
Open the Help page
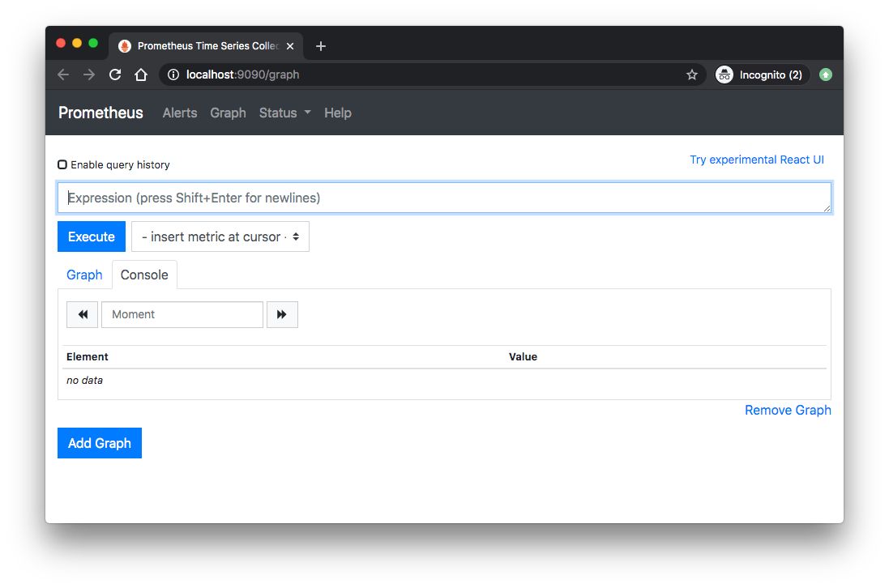(338, 113)
